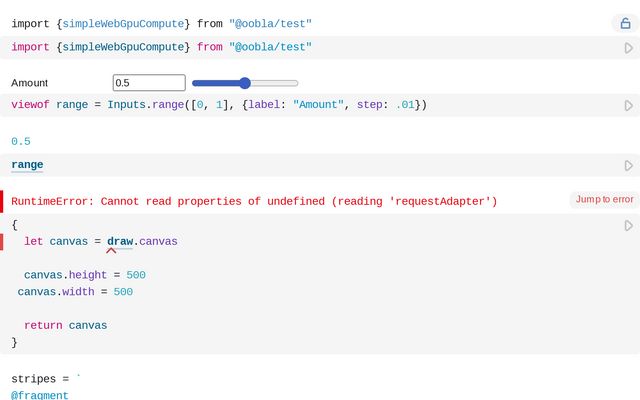The width and height of the screenshot is (640, 400).
Task: Click the Amount range slider handle
Action: 245,83
